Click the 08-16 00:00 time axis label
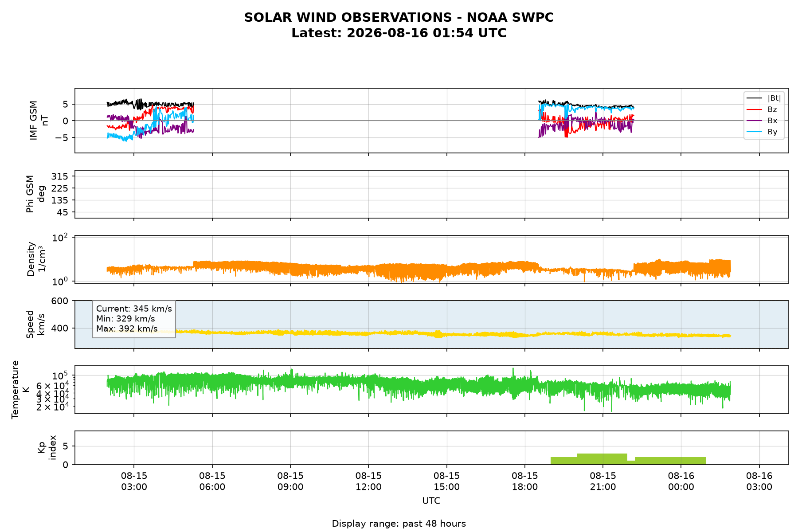The width and height of the screenshot is (798, 532). tap(681, 481)
